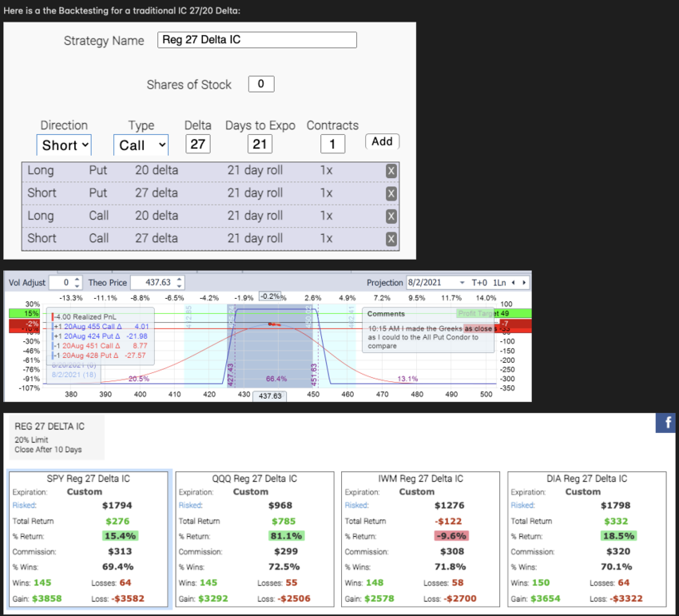Click the Close After 10 Days label
Screen dimensions: 679x616
[x=48, y=450]
